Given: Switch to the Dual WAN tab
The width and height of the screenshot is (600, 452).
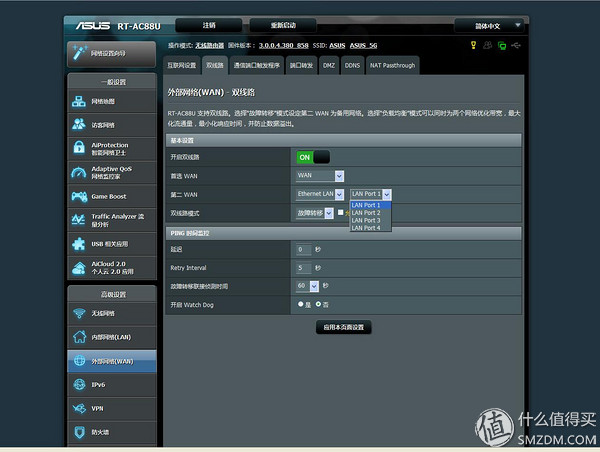Looking at the screenshot, I should [215, 65].
